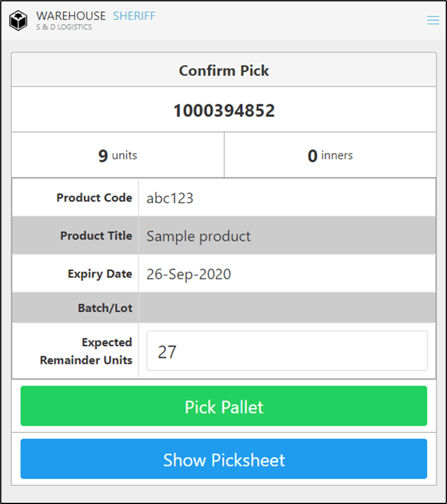447x504 pixels.
Task: Select the abc123 product code value
Action: [x=170, y=198]
